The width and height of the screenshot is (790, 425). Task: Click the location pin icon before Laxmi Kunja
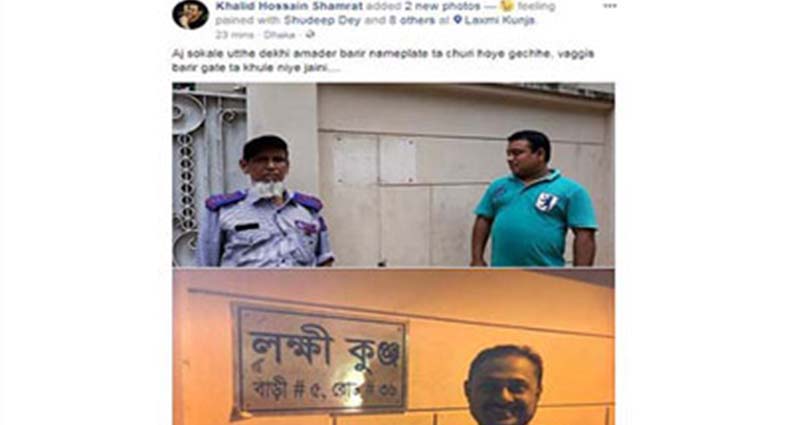457,20
